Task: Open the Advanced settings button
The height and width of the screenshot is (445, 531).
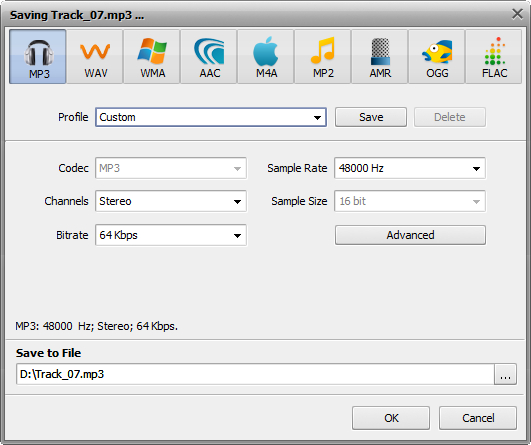Action: pos(410,235)
